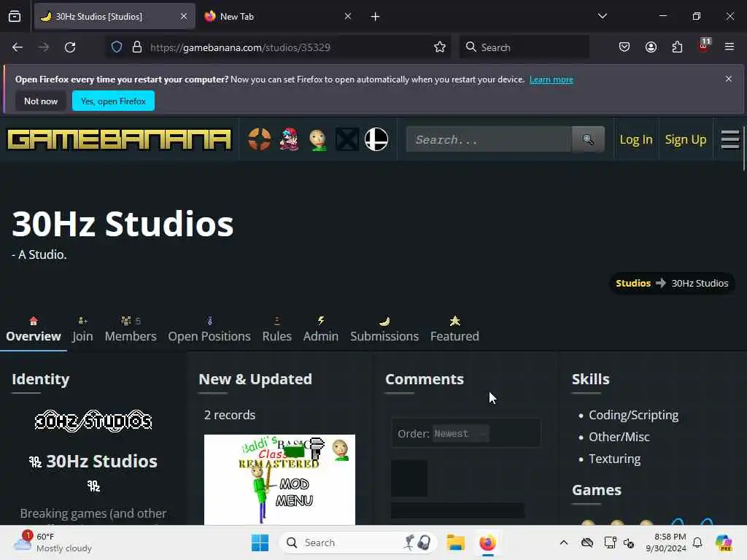Open the Baldi's Basics game icon
Viewport: 747px width, 560px height.
coord(318,139)
